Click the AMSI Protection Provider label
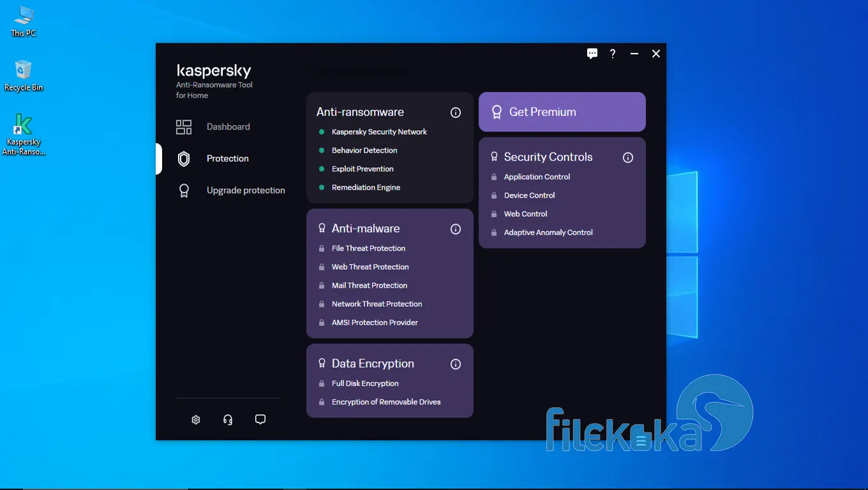 [375, 323]
